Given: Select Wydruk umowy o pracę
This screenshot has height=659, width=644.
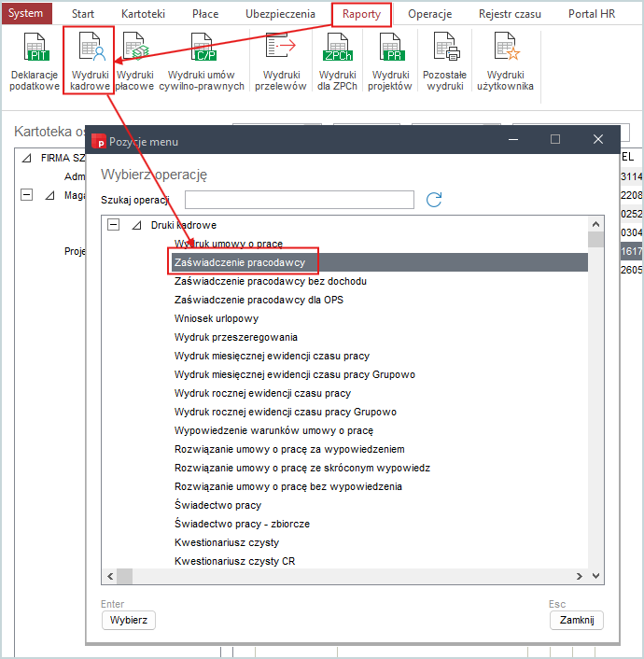Looking at the screenshot, I should [229, 244].
